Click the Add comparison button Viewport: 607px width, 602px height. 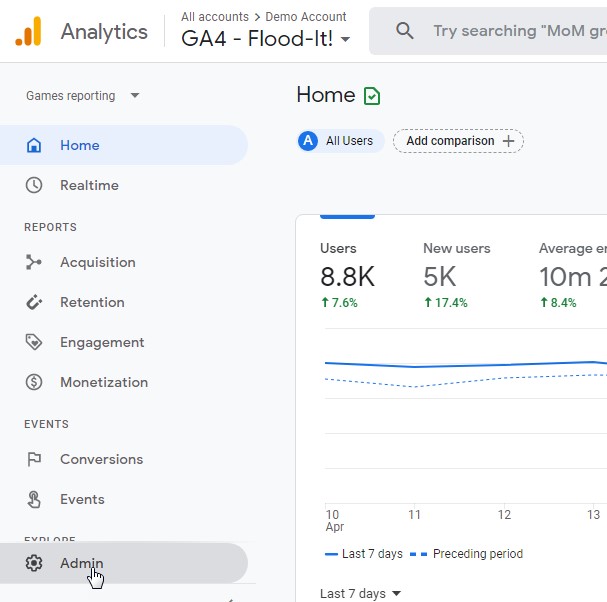pyautogui.click(x=458, y=141)
